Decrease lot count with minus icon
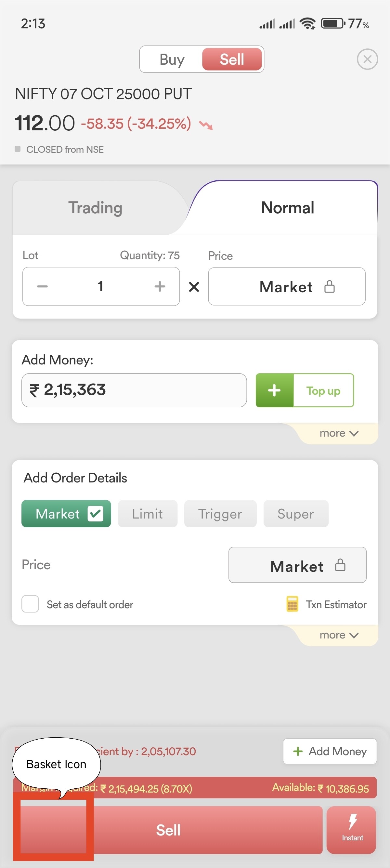 43,286
